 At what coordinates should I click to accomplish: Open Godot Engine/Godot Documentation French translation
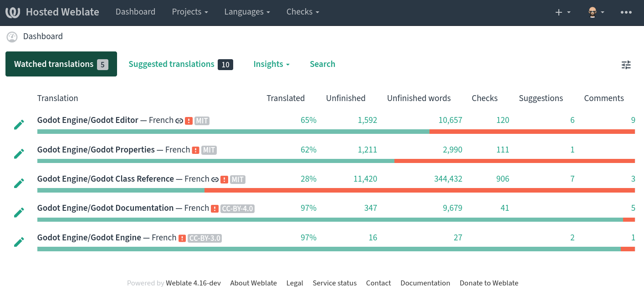(x=123, y=208)
